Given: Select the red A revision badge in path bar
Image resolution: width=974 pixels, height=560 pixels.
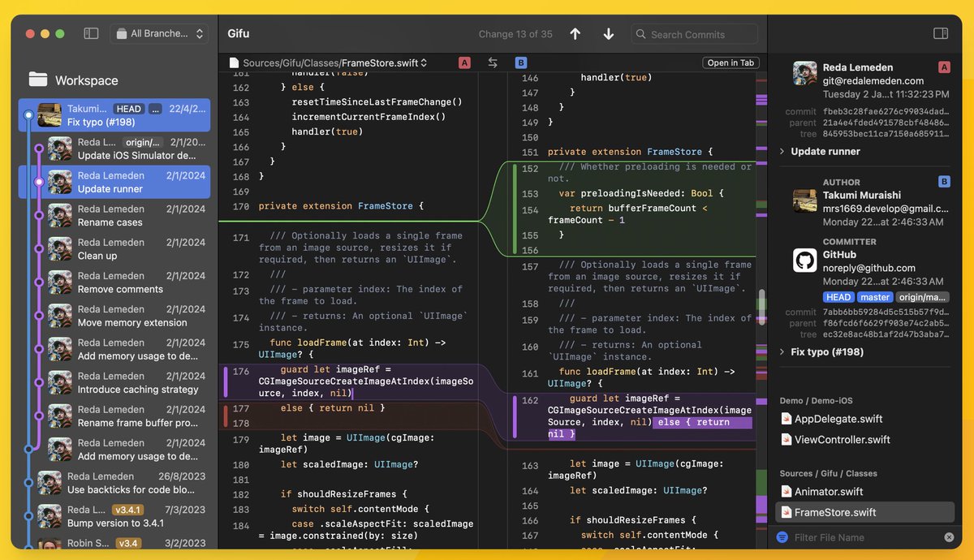Looking at the screenshot, I should point(464,62).
